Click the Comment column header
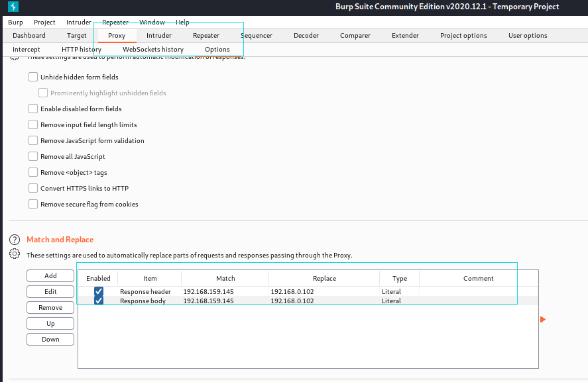 point(478,278)
